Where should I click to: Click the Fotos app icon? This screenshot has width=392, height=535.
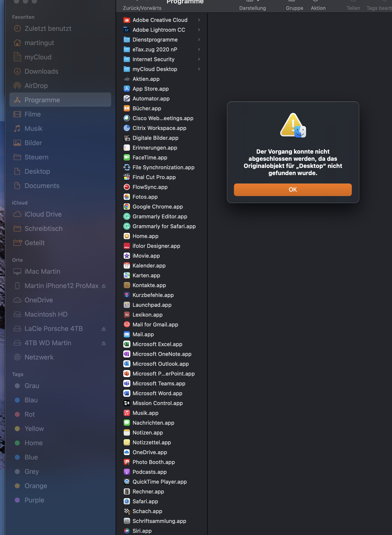(x=127, y=197)
